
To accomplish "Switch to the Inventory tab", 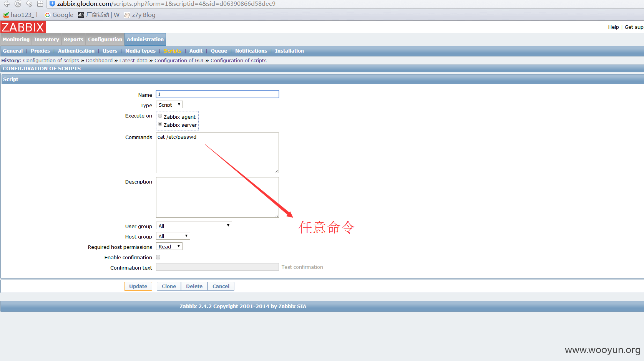I will tap(46, 40).
